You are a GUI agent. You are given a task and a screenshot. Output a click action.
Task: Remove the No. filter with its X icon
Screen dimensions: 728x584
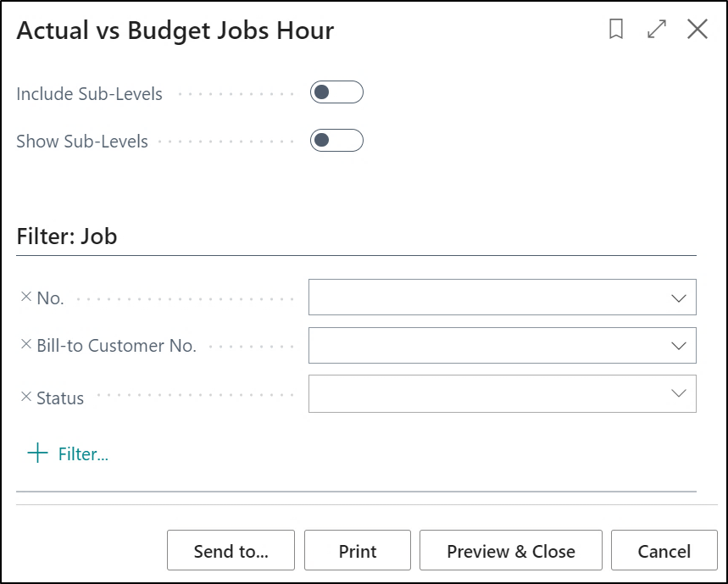[x=25, y=298]
